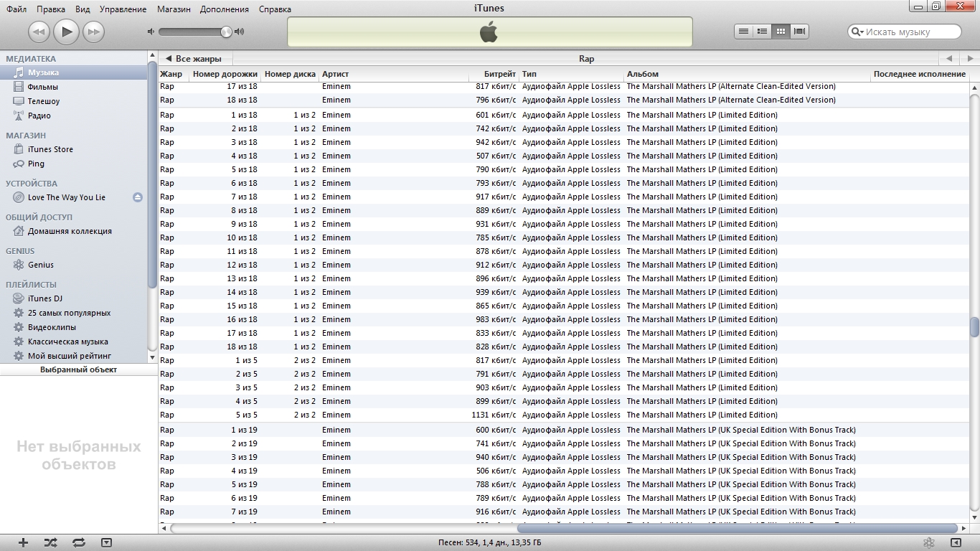The width and height of the screenshot is (980, 551).
Task: Eject the Love The Way You Lie disc
Action: [x=138, y=197]
